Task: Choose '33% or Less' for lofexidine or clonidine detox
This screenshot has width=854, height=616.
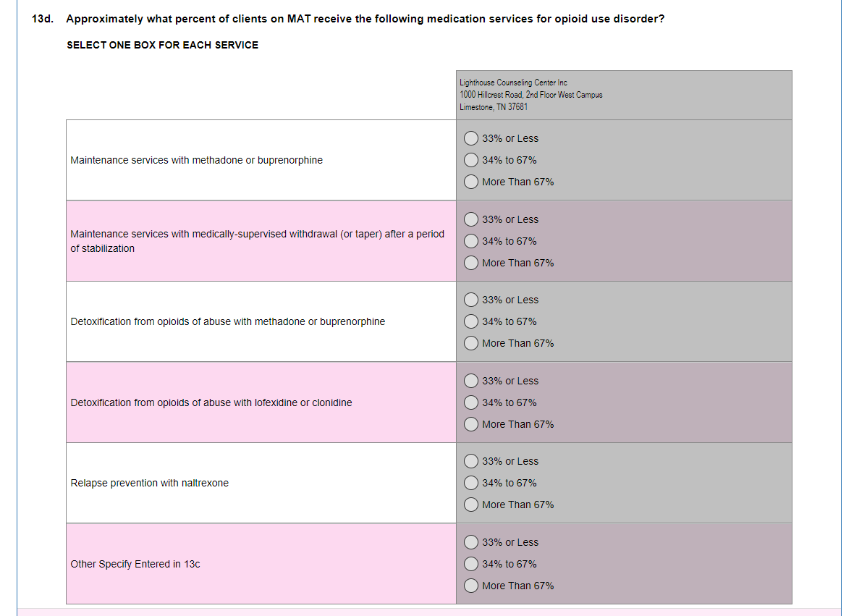Action: [x=471, y=381]
